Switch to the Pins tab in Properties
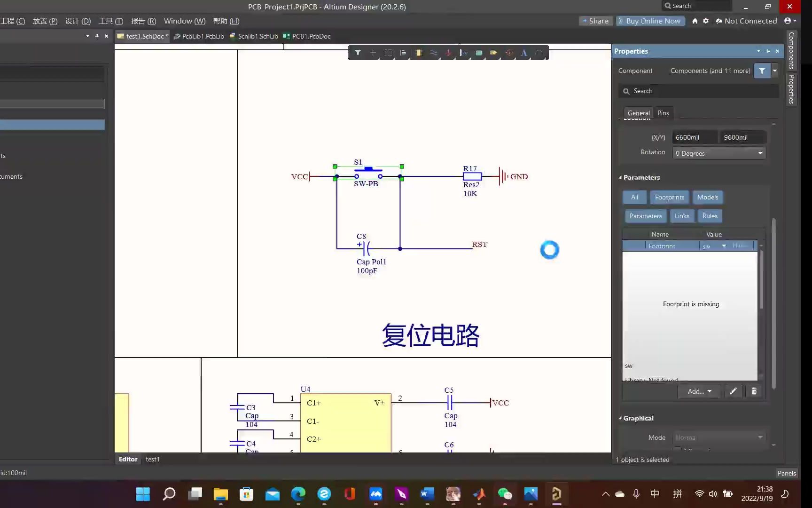Screen dimensions: 812x508 click(x=663, y=113)
